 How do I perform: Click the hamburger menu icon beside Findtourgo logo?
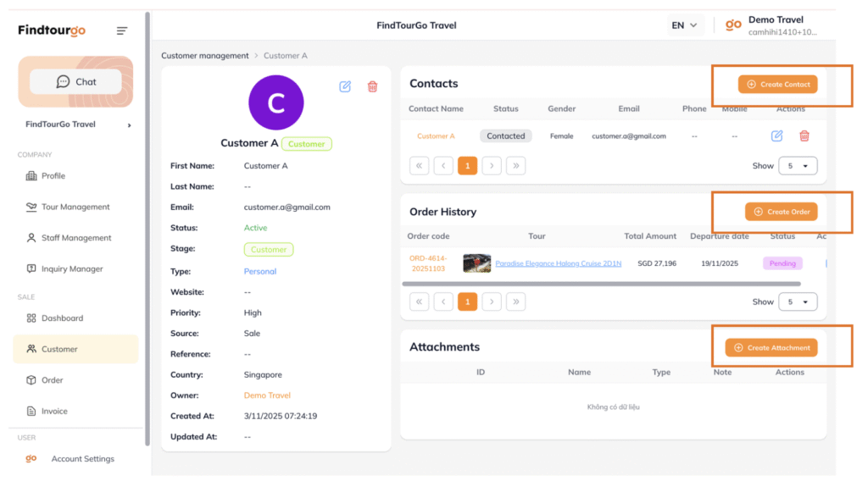tap(122, 31)
